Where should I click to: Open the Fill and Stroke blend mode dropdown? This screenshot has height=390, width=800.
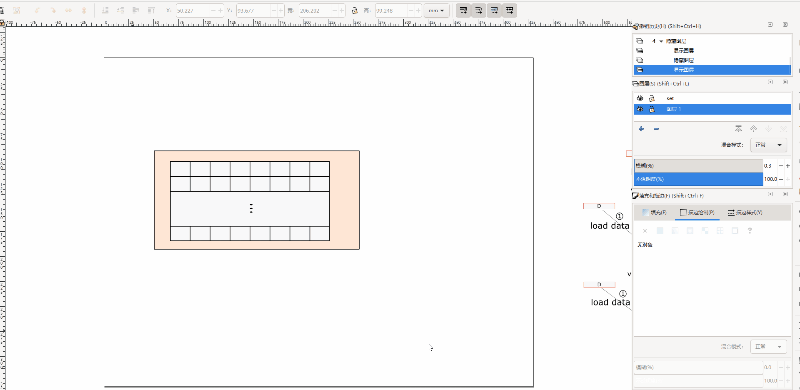(768, 347)
